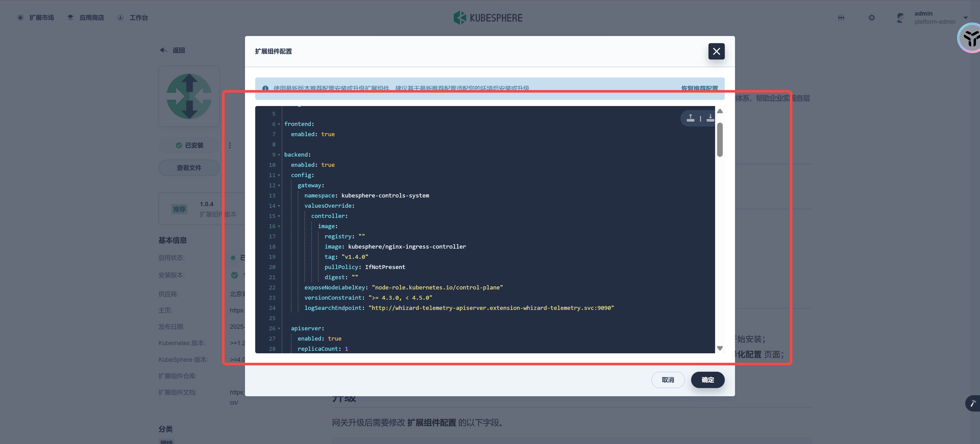Click the version number 1.0.4
This screenshot has width=980, height=444.
206,204
